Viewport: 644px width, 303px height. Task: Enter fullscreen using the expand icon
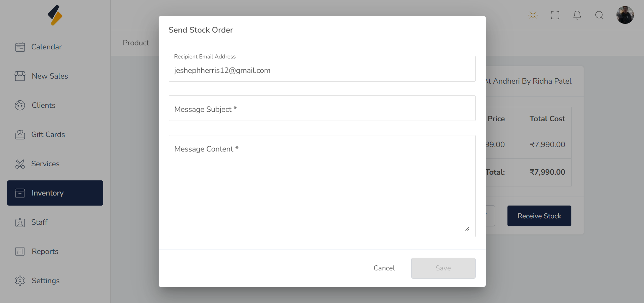[555, 15]
